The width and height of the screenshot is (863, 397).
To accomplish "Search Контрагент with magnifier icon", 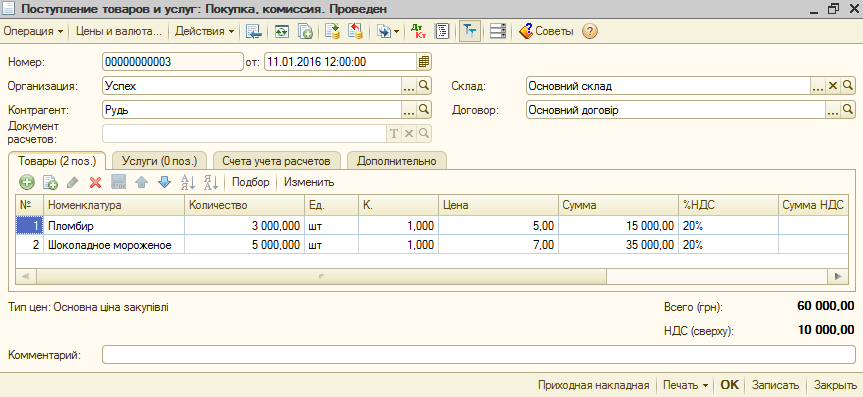I will 424,110.
